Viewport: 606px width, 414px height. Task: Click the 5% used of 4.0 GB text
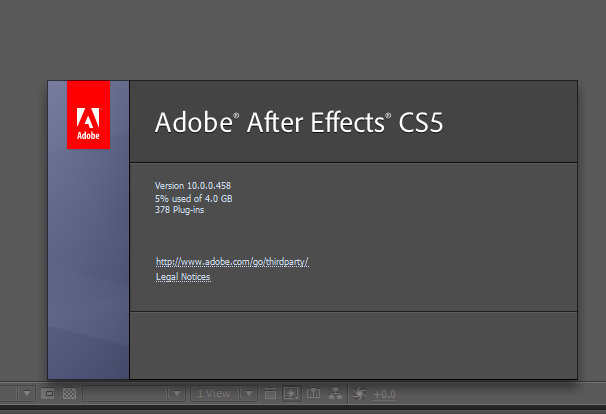194,199
